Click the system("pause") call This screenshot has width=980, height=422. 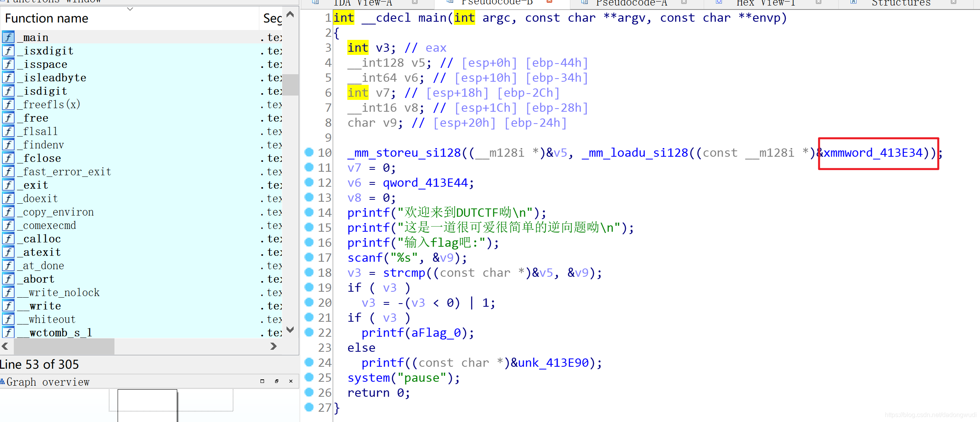point(403,378)
